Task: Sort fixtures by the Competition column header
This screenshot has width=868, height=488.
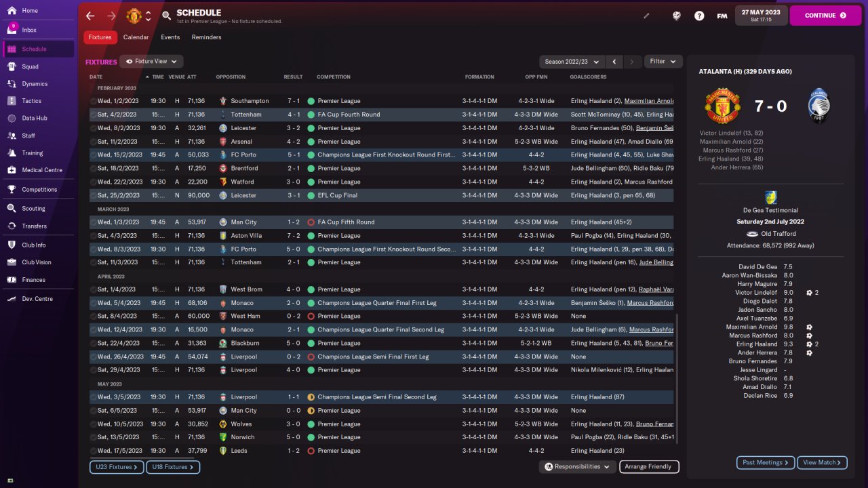Action: click(334, 77)
